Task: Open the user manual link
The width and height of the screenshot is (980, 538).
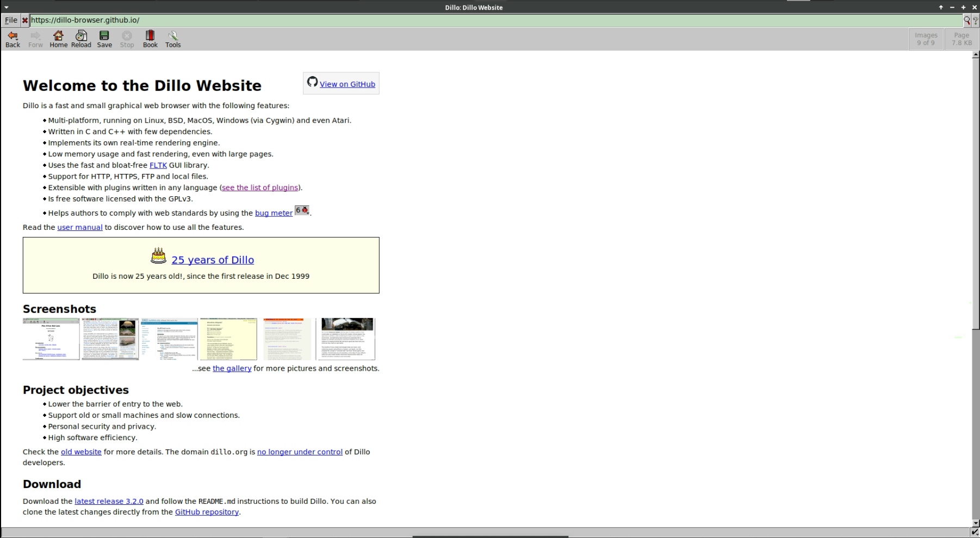Action: 80,227
